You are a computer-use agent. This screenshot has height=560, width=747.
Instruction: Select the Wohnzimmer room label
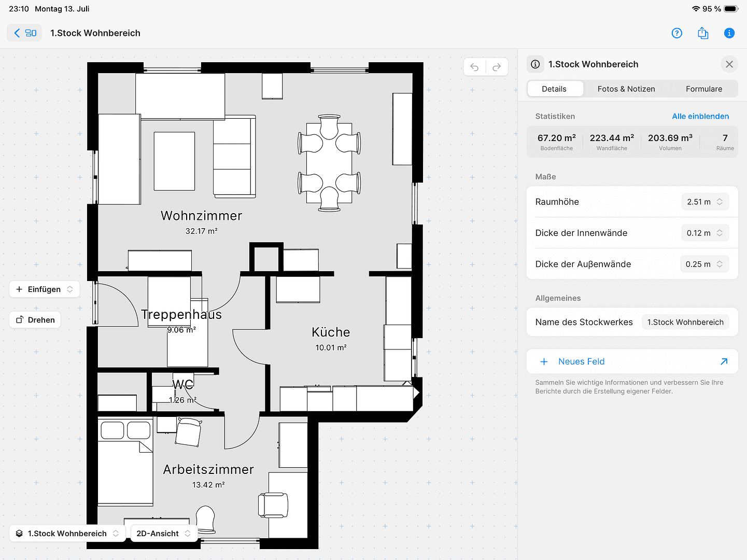click(x=201, y=216)
